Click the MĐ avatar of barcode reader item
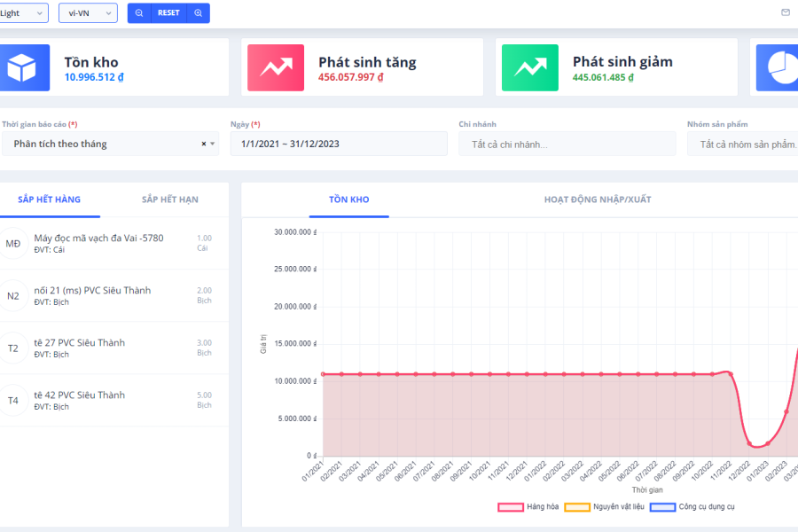 pos(13,244)
